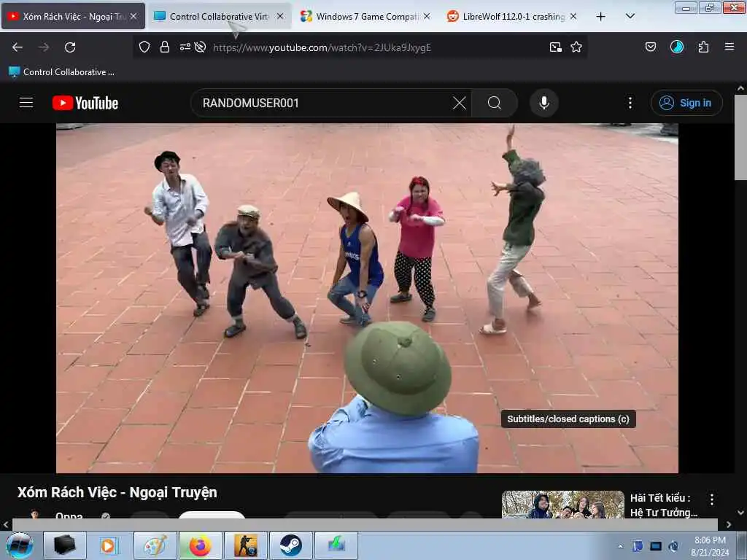Open the Control Collaborative bookmark

pos(61,72)
